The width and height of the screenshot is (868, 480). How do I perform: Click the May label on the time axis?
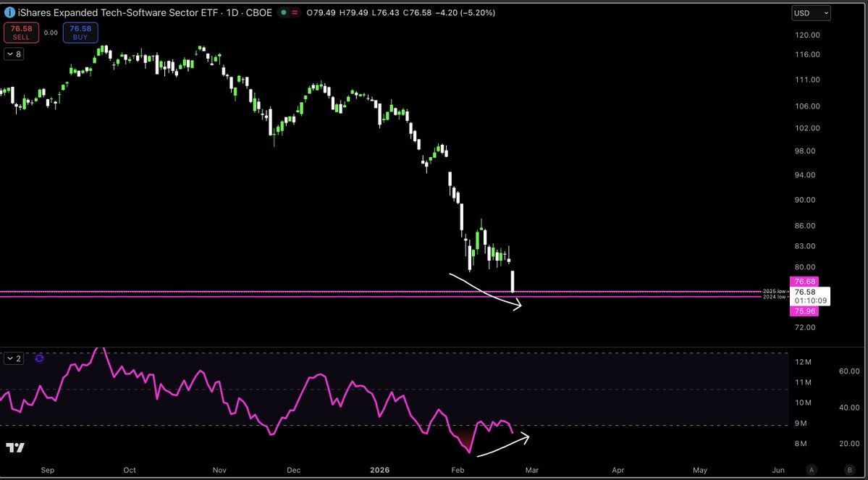coord(700,470)
